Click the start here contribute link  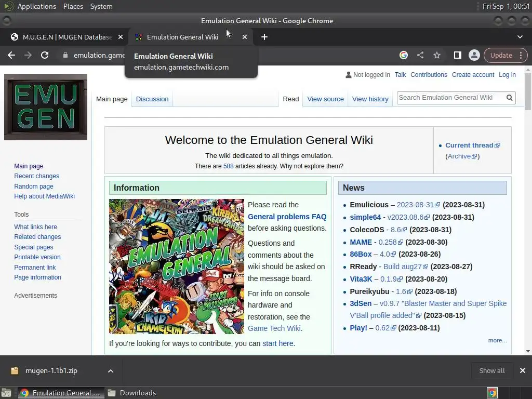(x=278, y=343)
